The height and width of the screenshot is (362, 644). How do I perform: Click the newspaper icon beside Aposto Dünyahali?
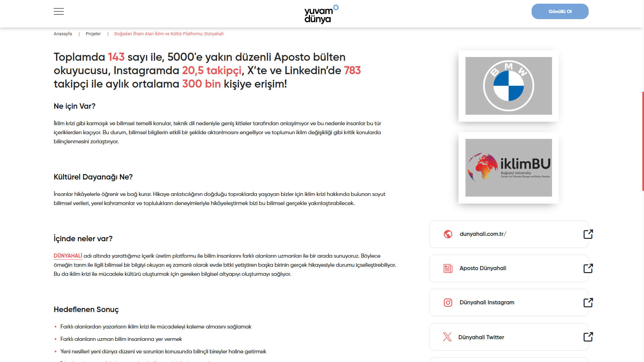(448, 268)
